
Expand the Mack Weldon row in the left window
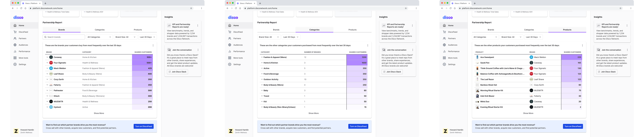pyautogui.click(x=47, y=68)
